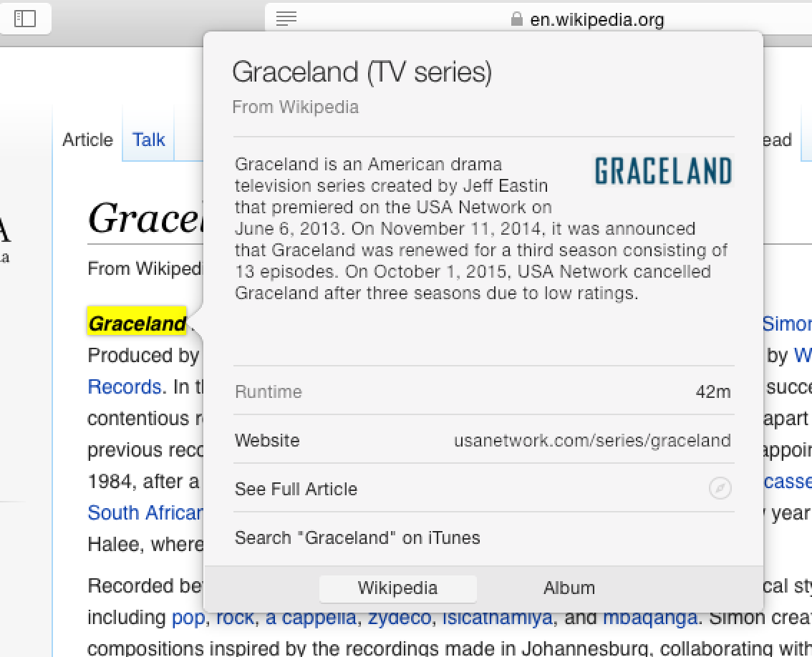Open the a cappella link

(311, 618)
